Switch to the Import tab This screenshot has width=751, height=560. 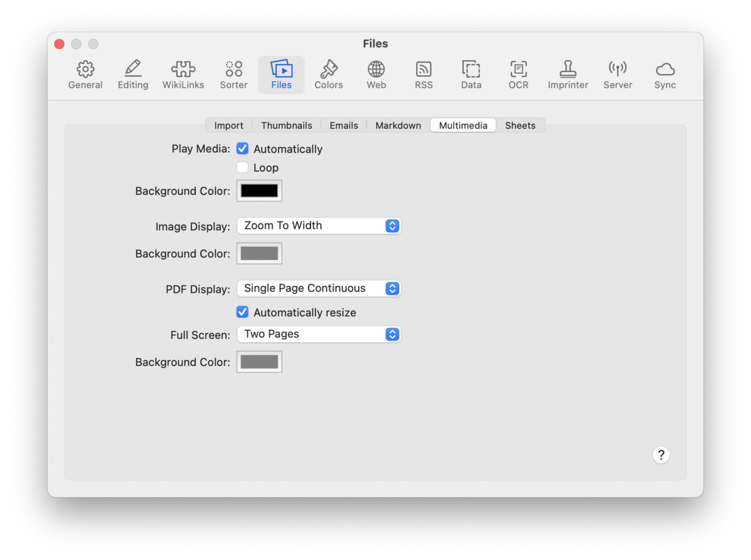[x=228, y=125]
